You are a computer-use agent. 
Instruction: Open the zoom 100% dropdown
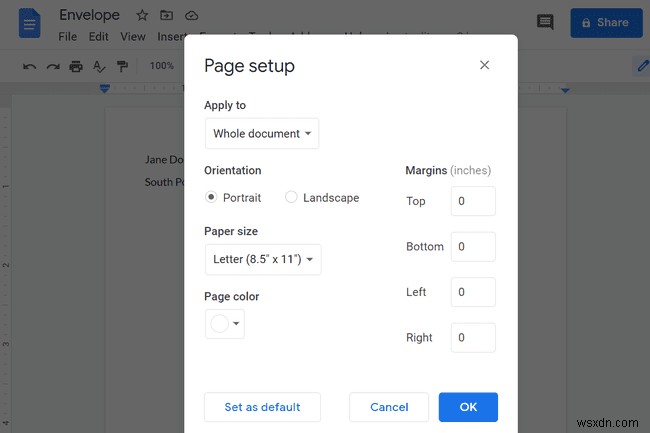pyautogui.click(x=162, y=66)
